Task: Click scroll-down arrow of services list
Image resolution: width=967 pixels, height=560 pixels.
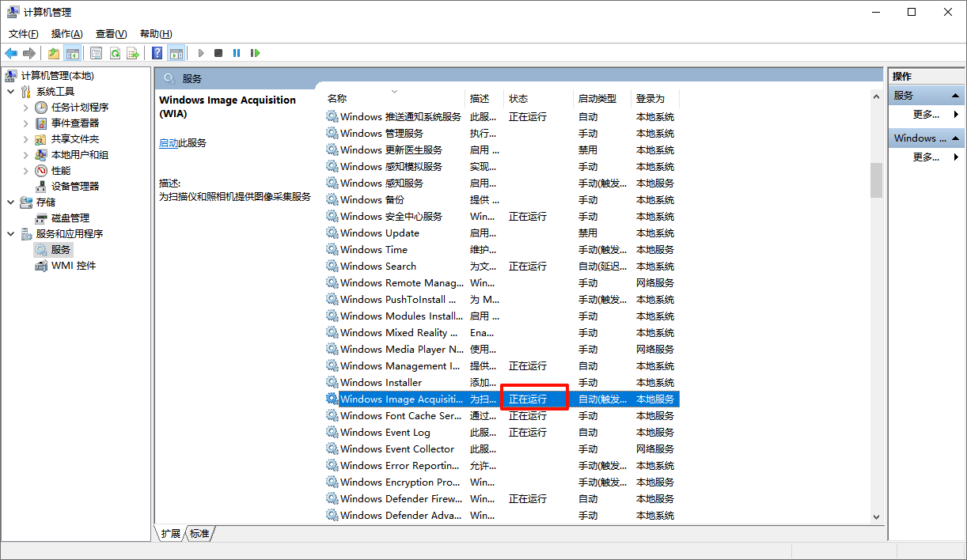Action: 876,516
